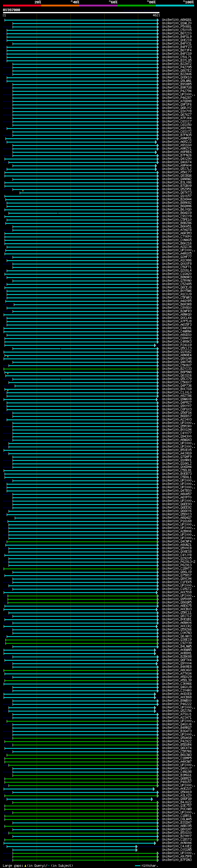The height and width of the screenshot is (868, 197).
Task: Select label UniRef100_C5XL71
Action: (x=177, y=57)
